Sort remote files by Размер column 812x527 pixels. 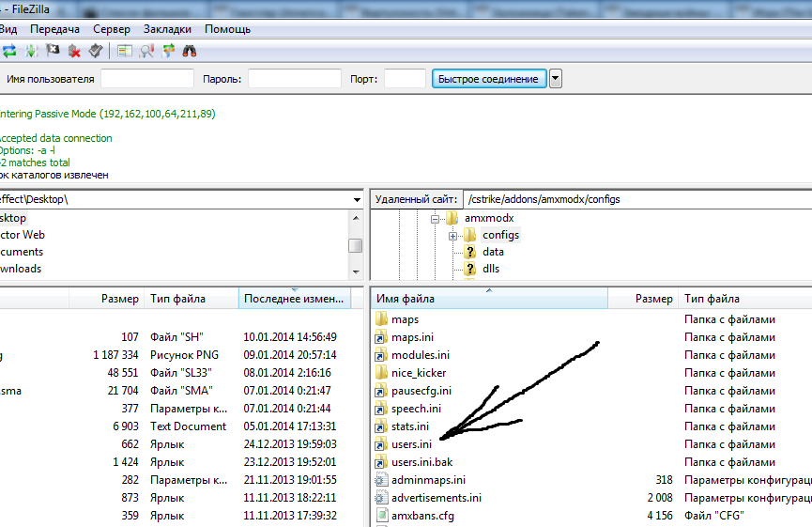(643, 299)
